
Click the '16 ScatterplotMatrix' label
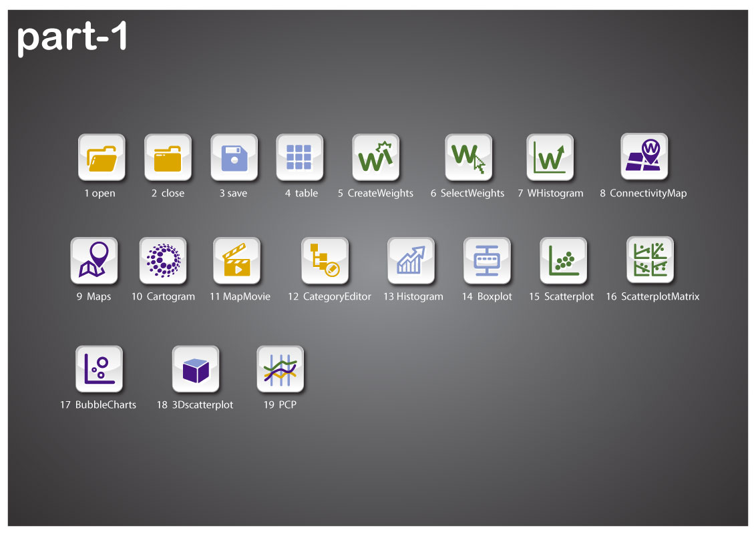click(652, 296)
